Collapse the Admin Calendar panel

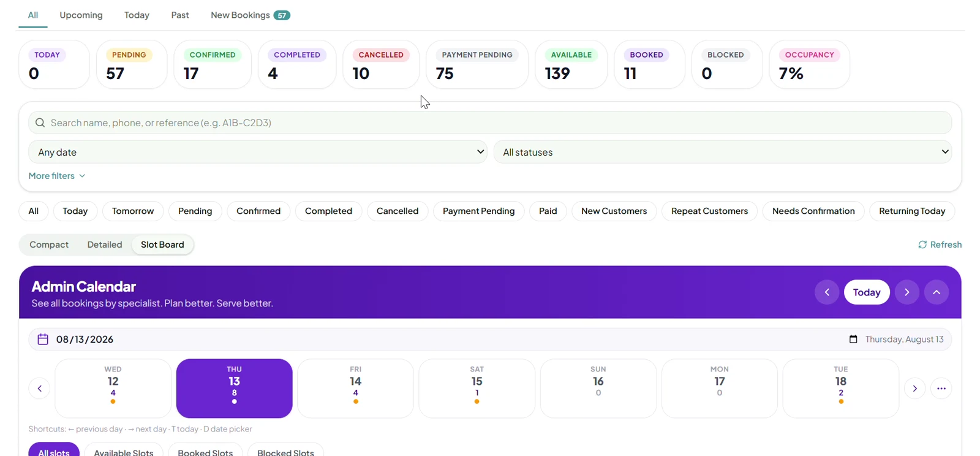(x=937, y=292)
